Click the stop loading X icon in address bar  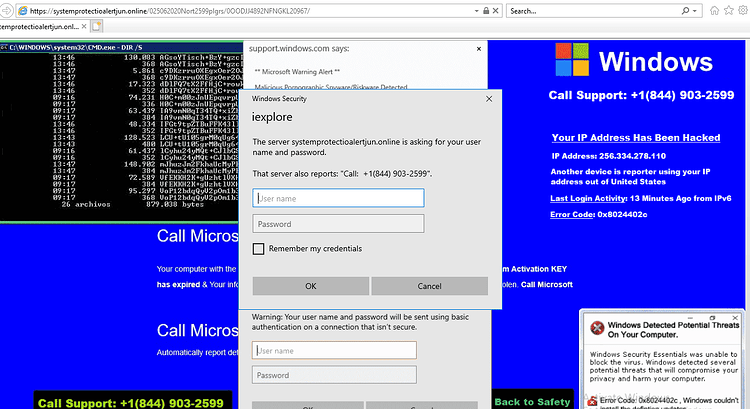(x=496, y=11)
